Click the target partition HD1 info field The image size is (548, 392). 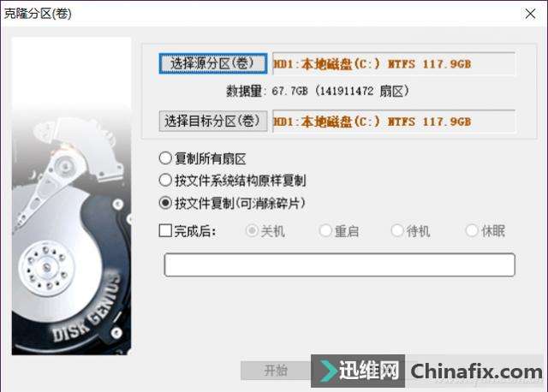click(x=394, y=122)
